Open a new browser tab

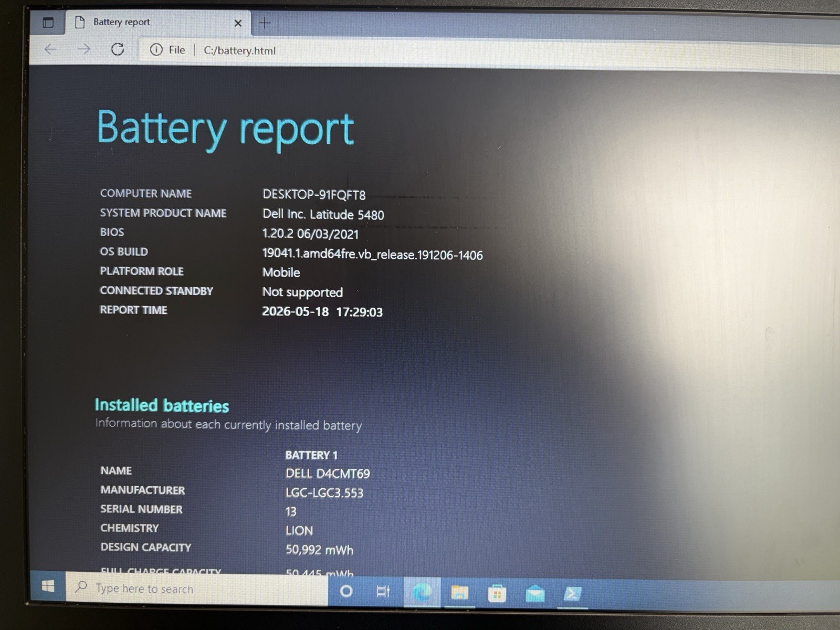[265, 23]
